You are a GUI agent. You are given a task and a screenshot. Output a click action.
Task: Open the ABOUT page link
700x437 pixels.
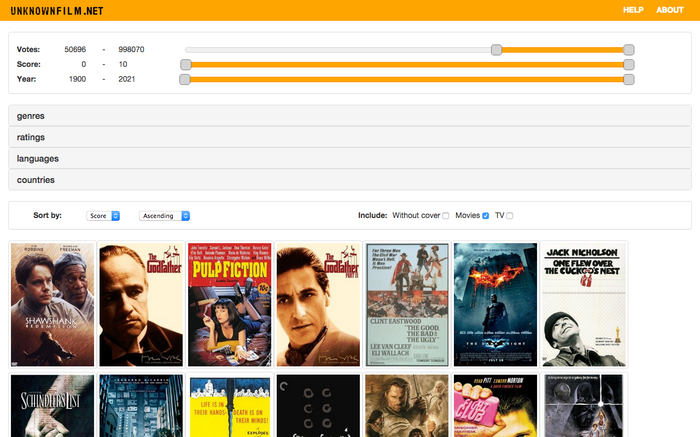pos(670,10)
